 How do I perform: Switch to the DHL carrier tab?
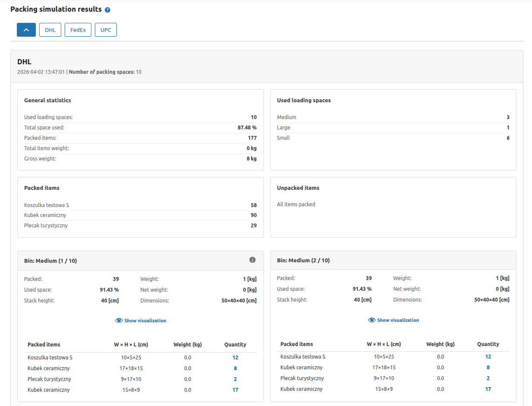[x=50, y=30]
